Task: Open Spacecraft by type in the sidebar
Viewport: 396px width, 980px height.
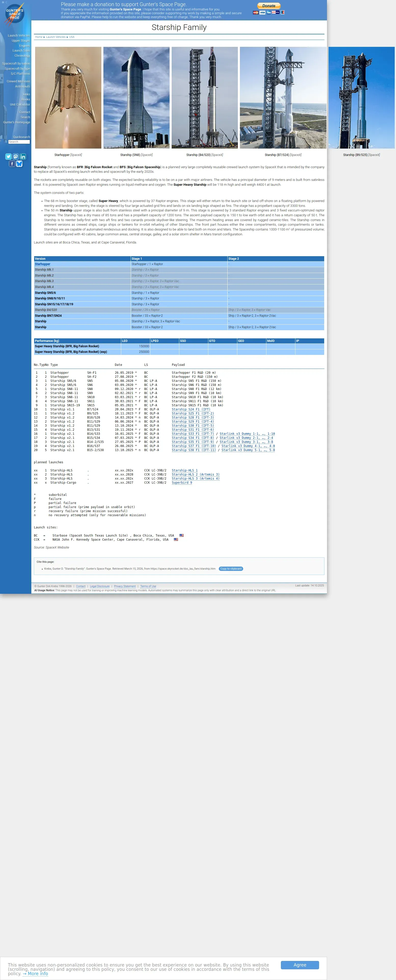Action: pyautogui.click(x=18, y=68)
